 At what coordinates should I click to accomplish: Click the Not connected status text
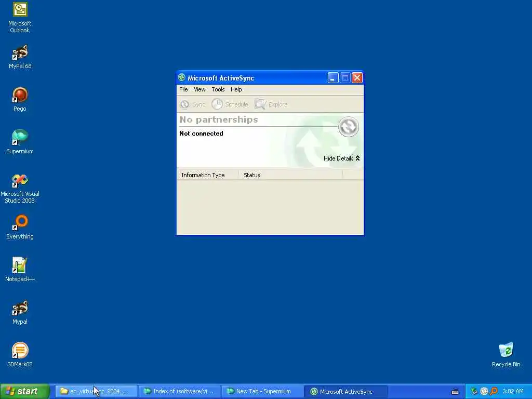pyautogui.click(x=201, y=134)
